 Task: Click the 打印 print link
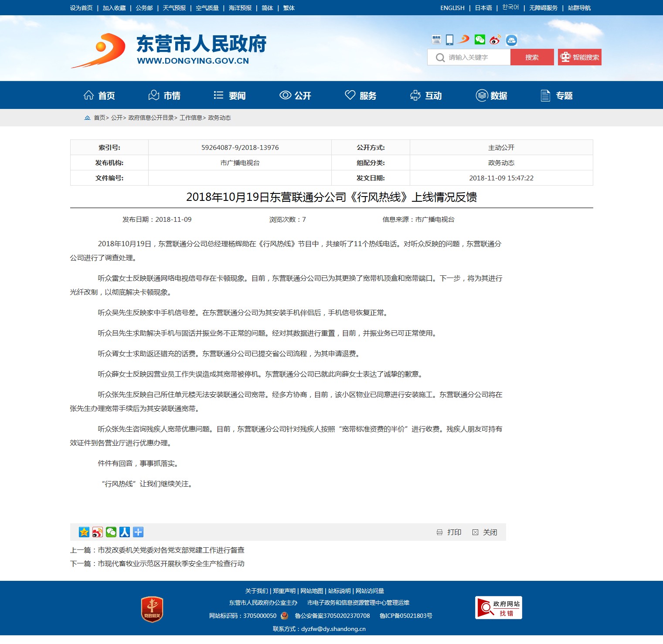tap(449, 532)
